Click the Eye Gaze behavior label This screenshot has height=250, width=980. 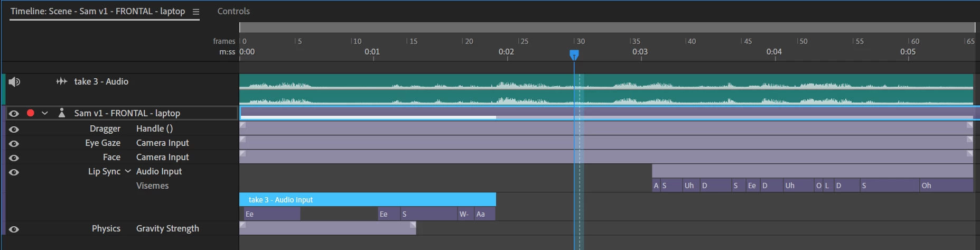[103, 143]
